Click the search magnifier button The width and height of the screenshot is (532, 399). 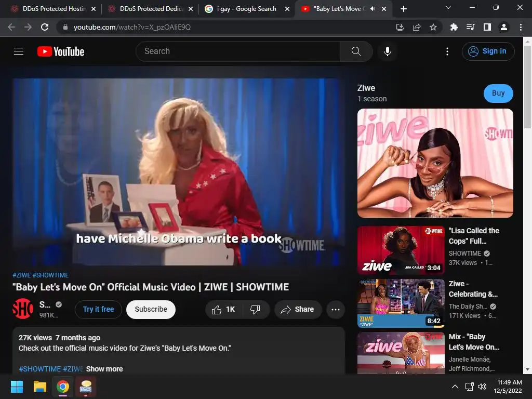pos(356,51)
